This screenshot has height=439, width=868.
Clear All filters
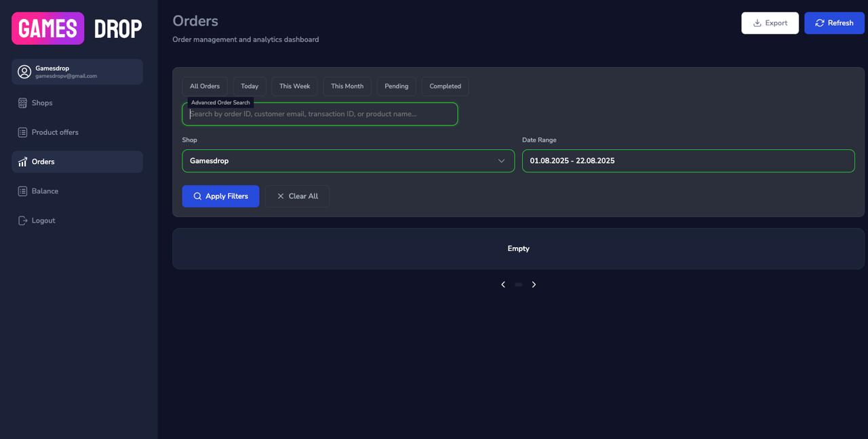click(x=297, y=196)
